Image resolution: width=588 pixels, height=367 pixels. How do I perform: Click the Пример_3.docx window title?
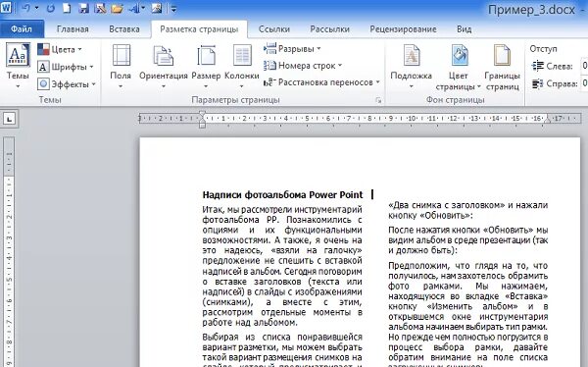tap(531, 10)
